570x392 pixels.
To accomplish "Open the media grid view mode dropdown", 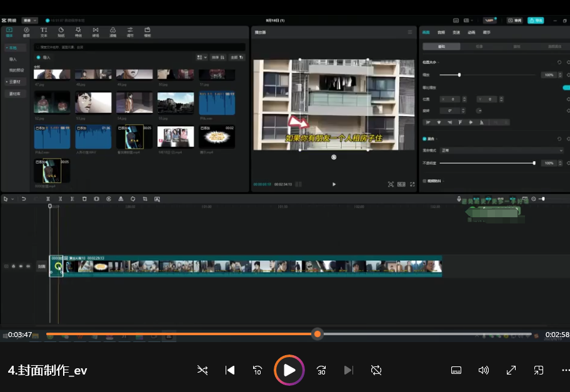I will (202, 57).
